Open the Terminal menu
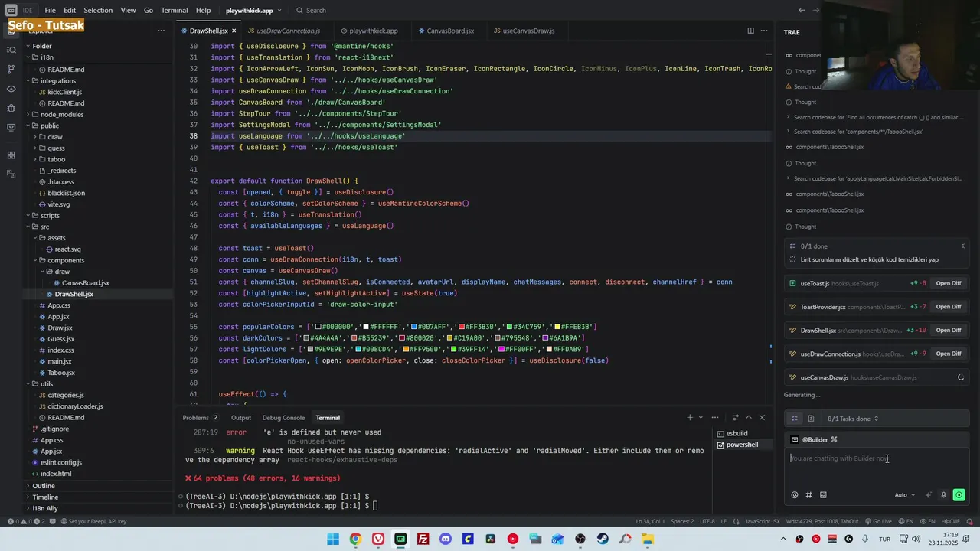This screenshot has height=551, width=980. pos(174,10)
